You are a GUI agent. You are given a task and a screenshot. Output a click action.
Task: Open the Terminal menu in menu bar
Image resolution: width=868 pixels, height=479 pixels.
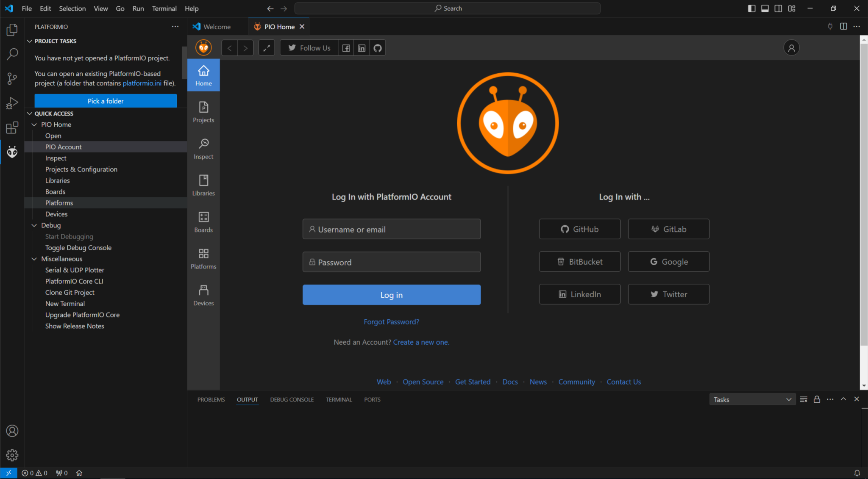coord(164,8)
